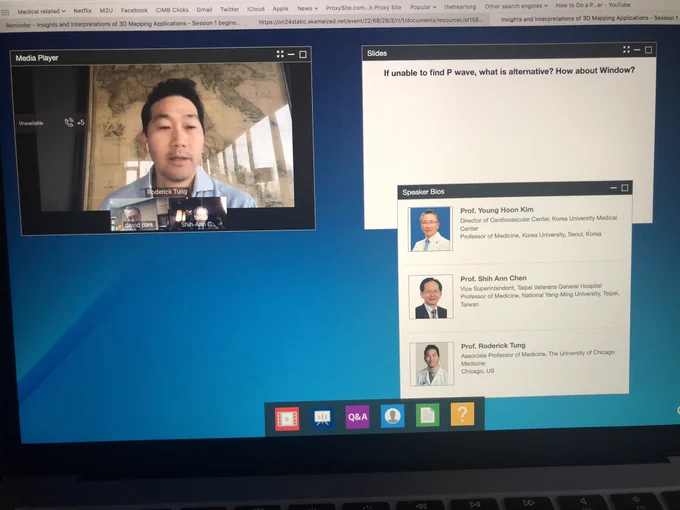Open the yellow Help question mark icon
The image size is (680, 510).
(462, 414)
